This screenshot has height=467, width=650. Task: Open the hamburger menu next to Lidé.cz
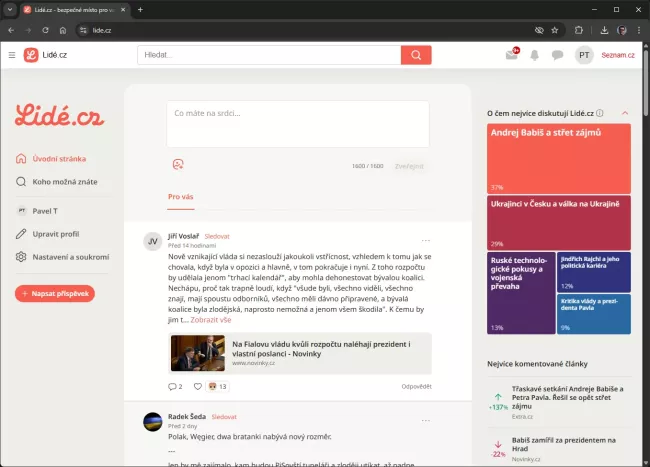click(11, 55)
